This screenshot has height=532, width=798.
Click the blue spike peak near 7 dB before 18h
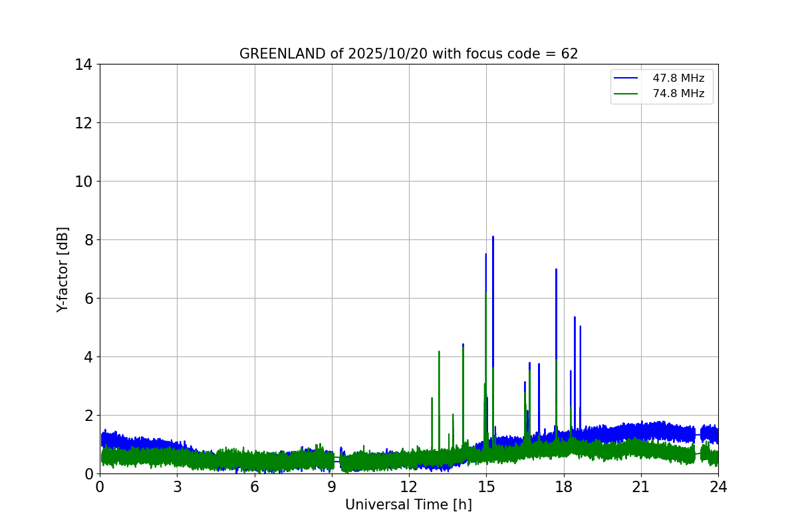click(x=556, y=269)
